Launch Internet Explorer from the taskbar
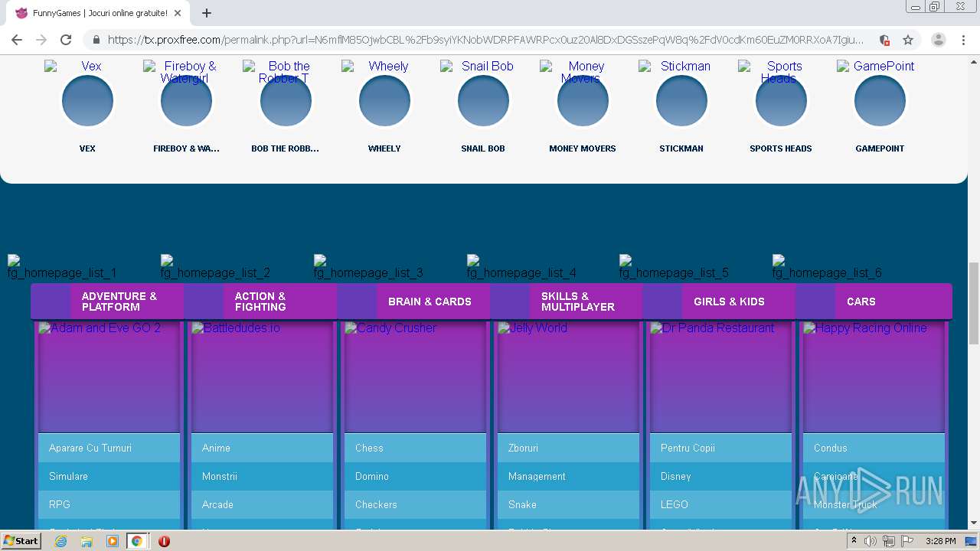 tap(60, 541)
